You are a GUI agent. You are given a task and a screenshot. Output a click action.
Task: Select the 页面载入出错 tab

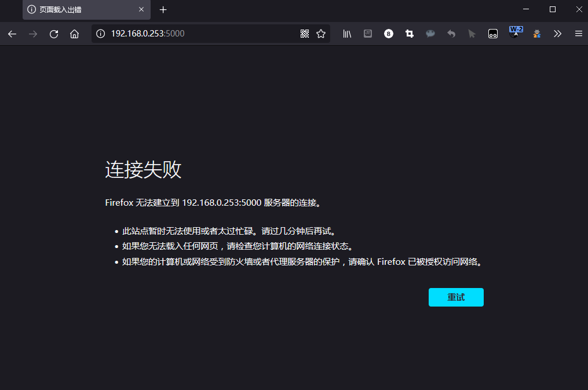pyautogui.click(x=86, y=10)
